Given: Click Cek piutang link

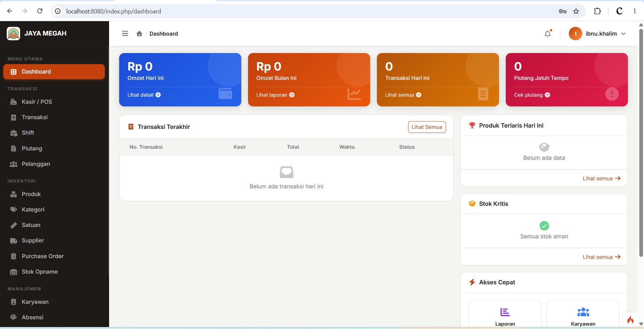Looking at the screenshot, I should (x=532, y=95).
